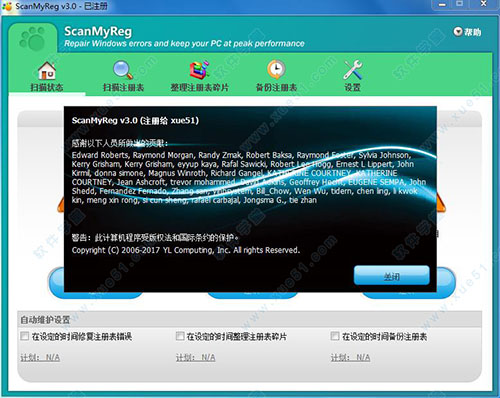Click the 备份注册表 clock icon
This screenshot has height=398, width=500.
click(276, 70)
